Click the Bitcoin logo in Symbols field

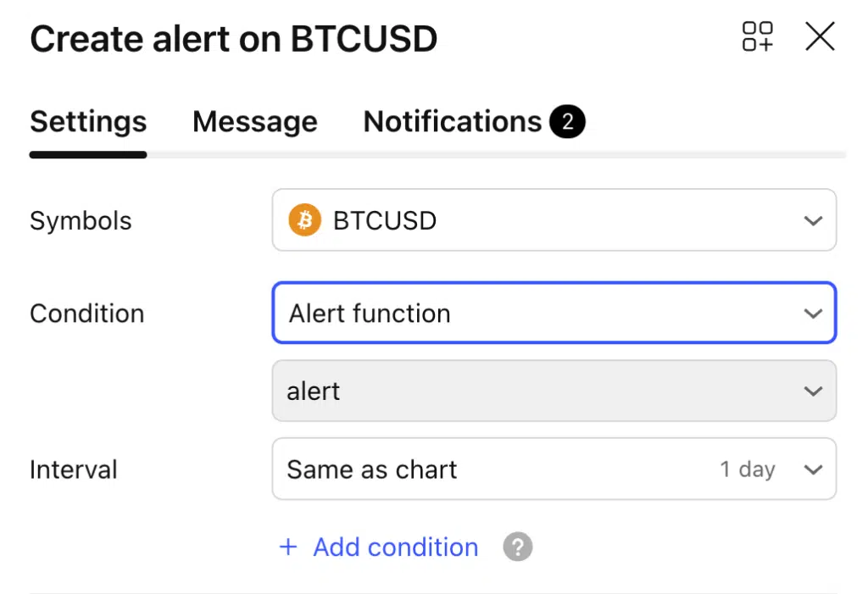[304, 220]
